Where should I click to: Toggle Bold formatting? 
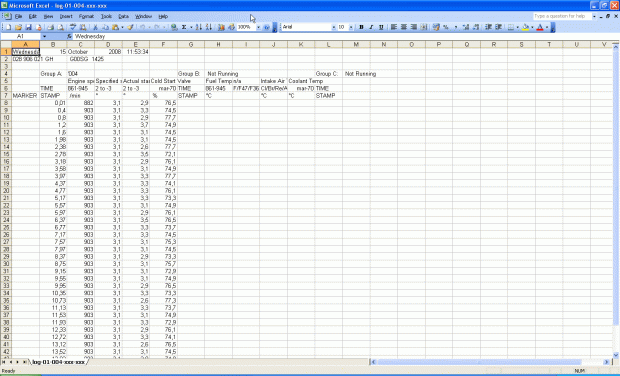pos(361,27)
